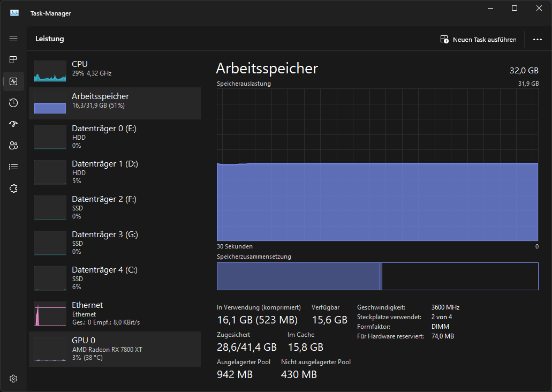Click the Ethernet throughput mini graph thumbnail
The height and width of the screenshot is (392, 552).
(50, 313)
